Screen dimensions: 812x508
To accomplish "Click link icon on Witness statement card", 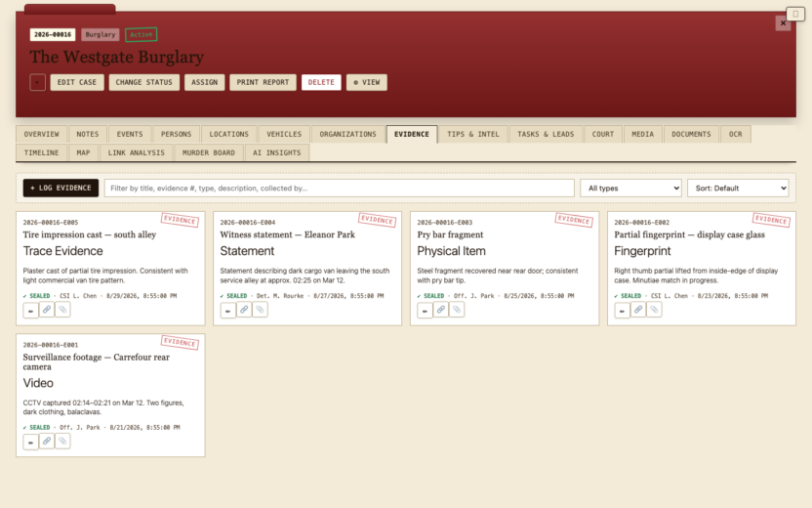I will point(244,310).
